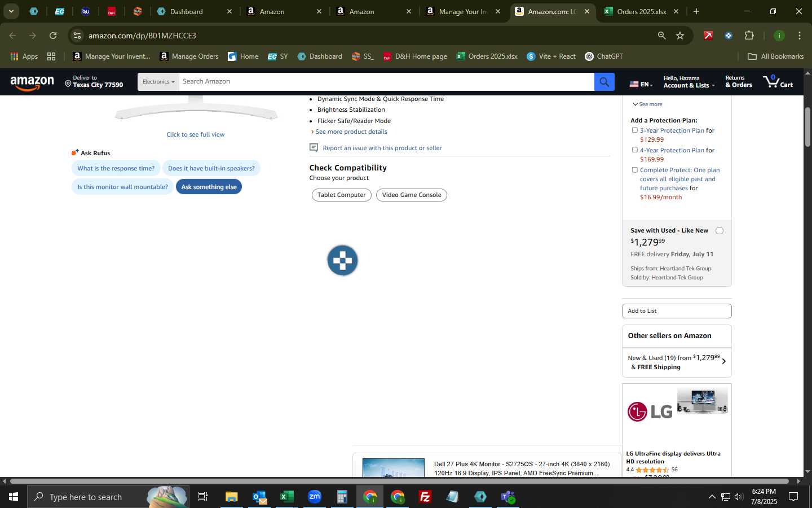
Task: Open FileZilla from the taskbar
Action: tap(425, 497)
